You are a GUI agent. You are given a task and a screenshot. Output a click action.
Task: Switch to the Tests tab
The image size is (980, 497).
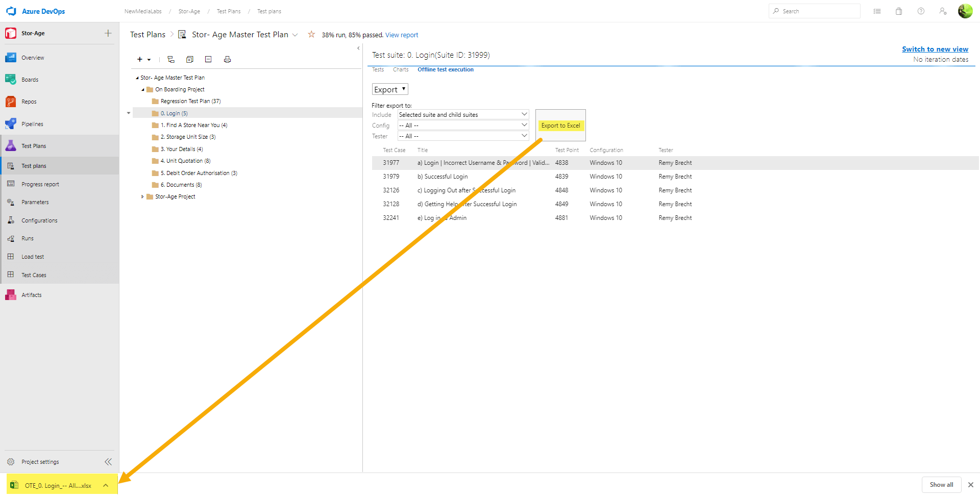(378, 69)
